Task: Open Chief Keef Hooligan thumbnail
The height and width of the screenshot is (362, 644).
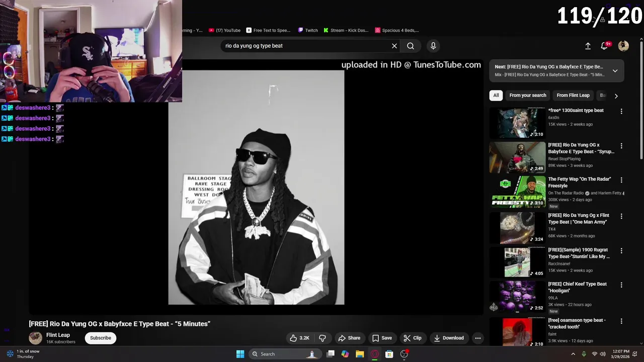Action: coord(517,296)
